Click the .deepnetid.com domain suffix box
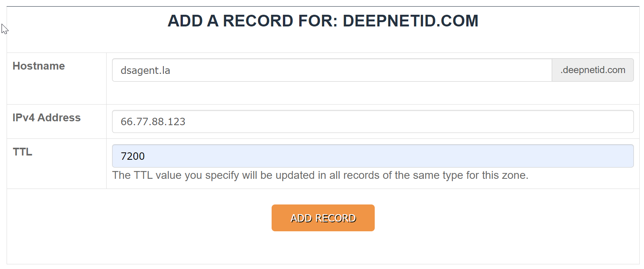 coord(593,70)
